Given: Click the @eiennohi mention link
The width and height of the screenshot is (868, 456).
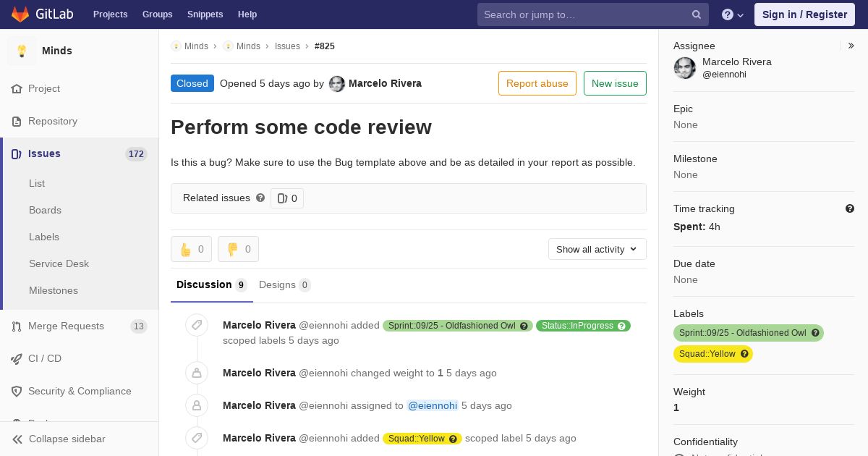Looking at the screenshot, I should [x=433, y=405].
